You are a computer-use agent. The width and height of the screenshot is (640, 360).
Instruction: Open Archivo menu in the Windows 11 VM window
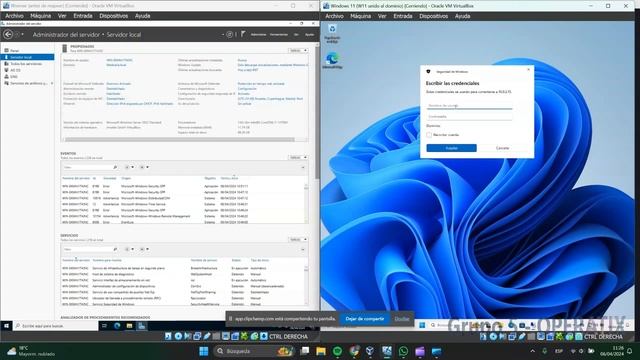[x=334, y=16]
